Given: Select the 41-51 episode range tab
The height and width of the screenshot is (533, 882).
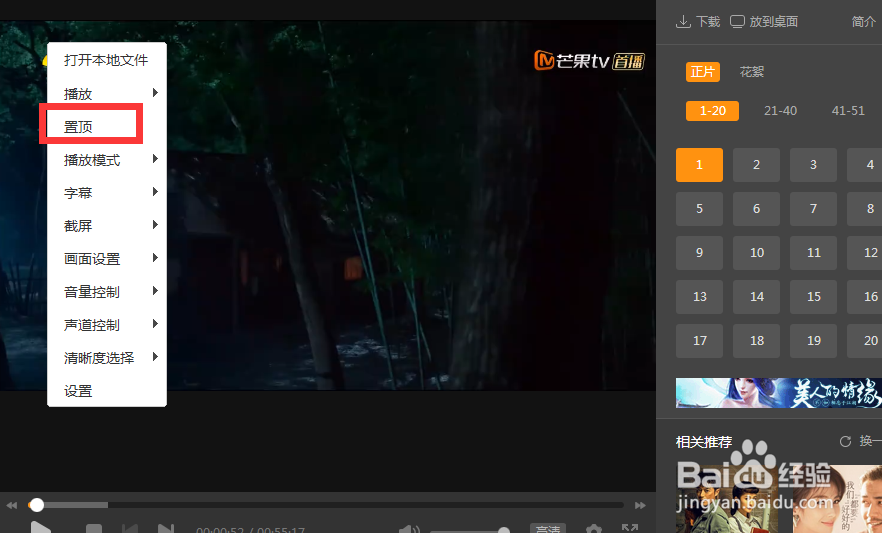Looking at the screenshot, I should [848, 111].
